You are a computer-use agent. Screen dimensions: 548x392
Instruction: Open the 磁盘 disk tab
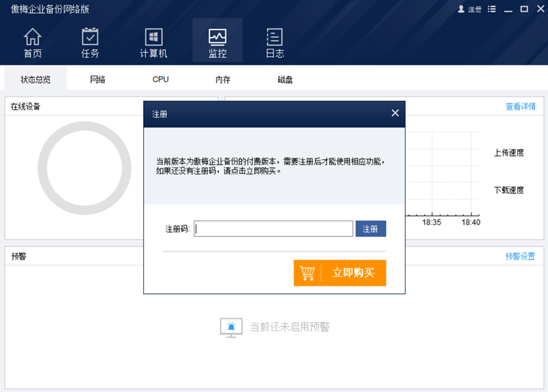(285, 79)
